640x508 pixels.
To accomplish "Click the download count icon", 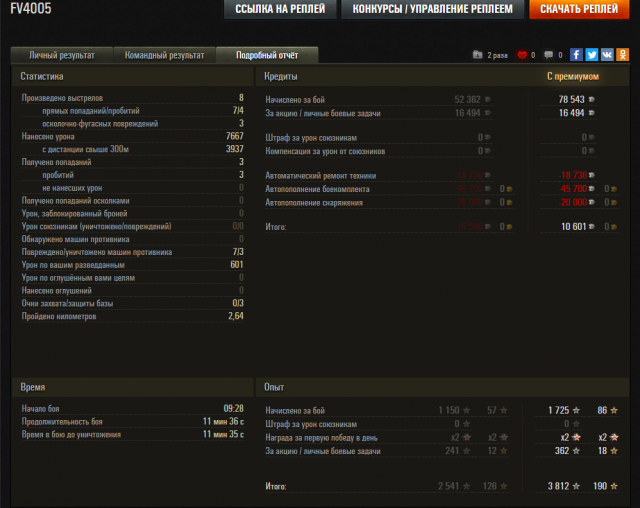I will 477,55.
